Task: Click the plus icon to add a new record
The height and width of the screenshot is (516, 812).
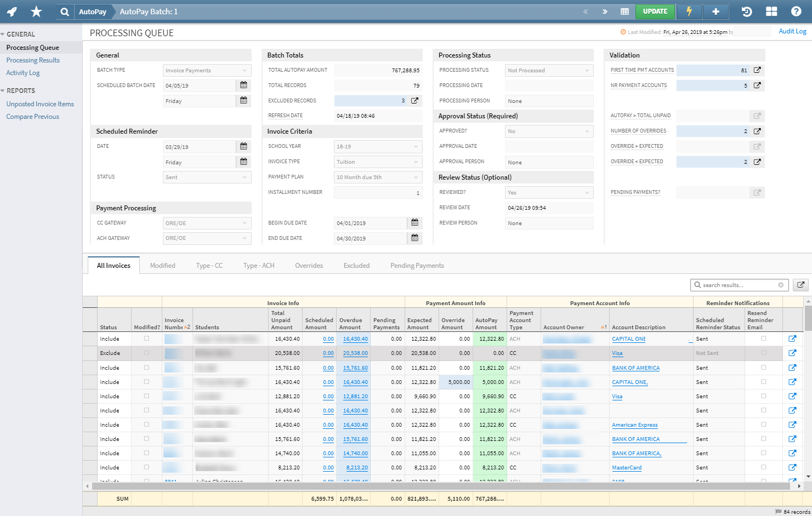Action: pyautogui.click(x=716, y=11)
